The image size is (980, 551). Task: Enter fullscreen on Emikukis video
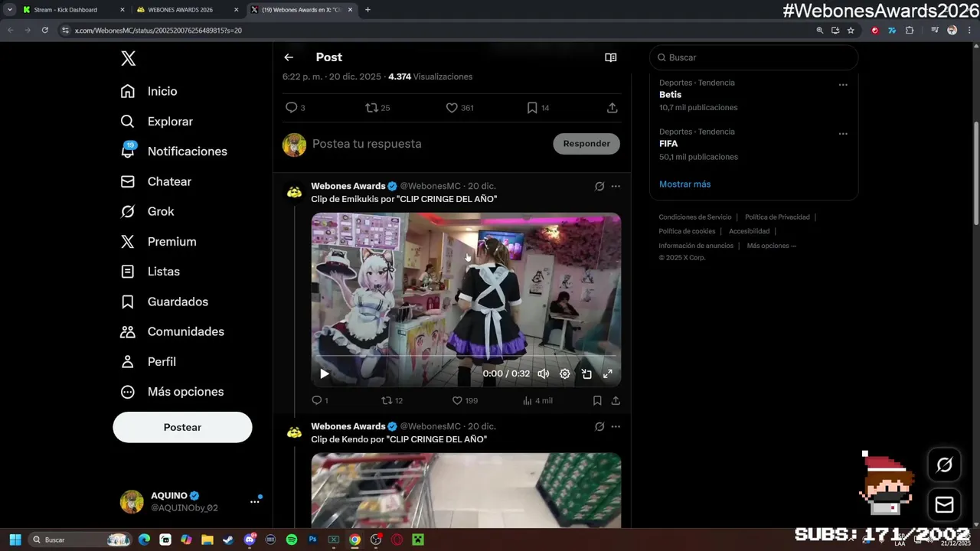coord(608,374)
